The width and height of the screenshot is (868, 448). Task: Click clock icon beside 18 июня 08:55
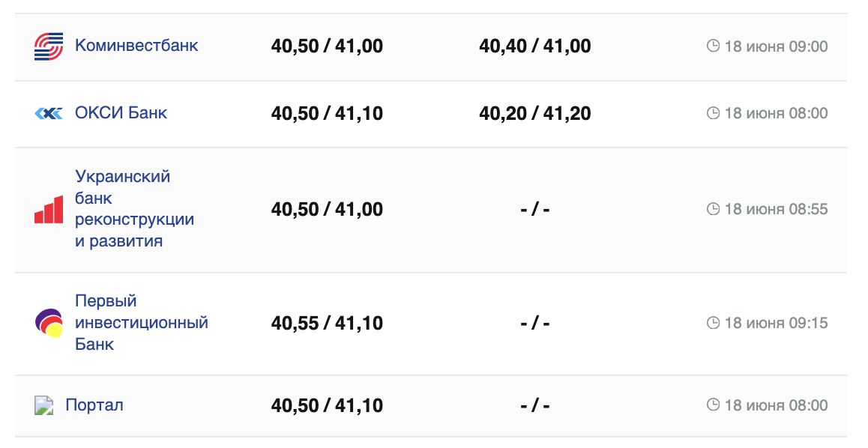click(713, 209)
